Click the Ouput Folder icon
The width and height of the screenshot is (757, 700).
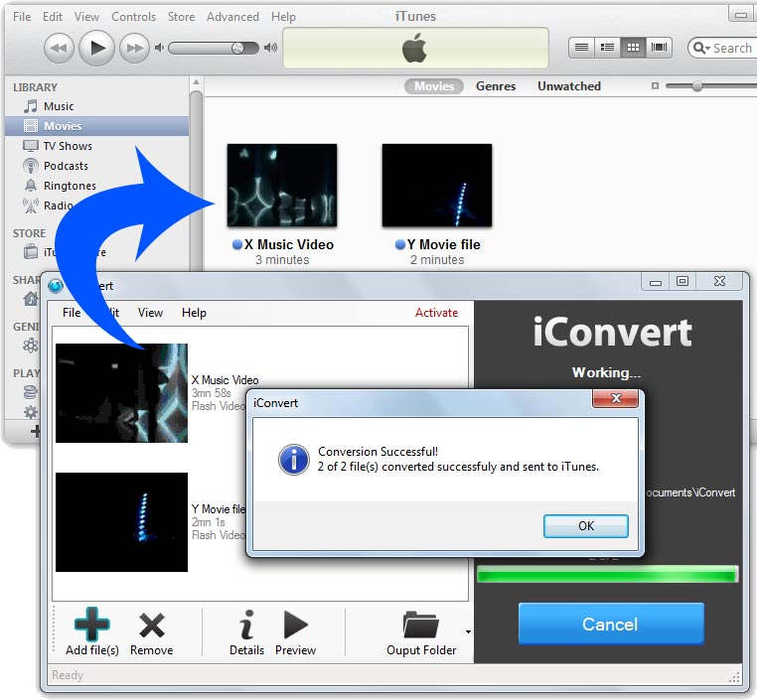(420, 625)
